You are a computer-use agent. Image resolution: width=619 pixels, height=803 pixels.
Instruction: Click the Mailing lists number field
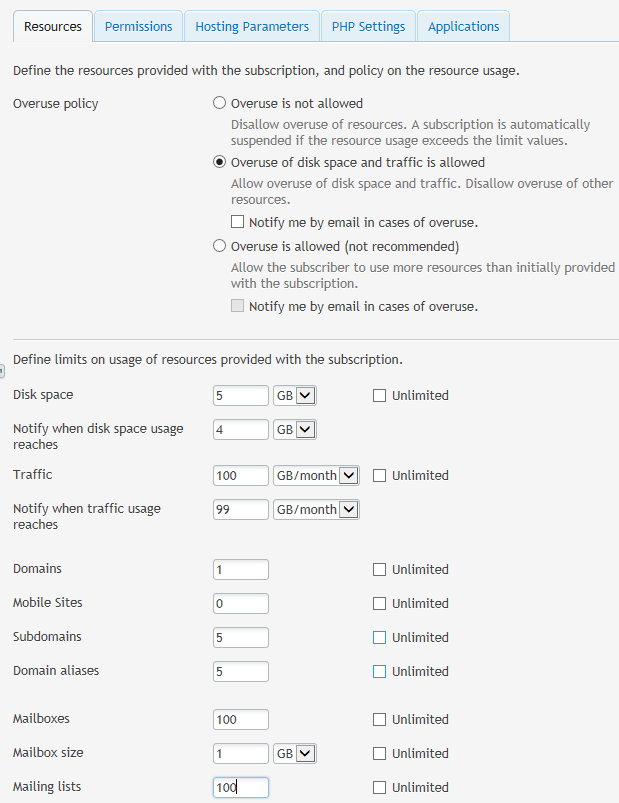click(x=241, y=787)
